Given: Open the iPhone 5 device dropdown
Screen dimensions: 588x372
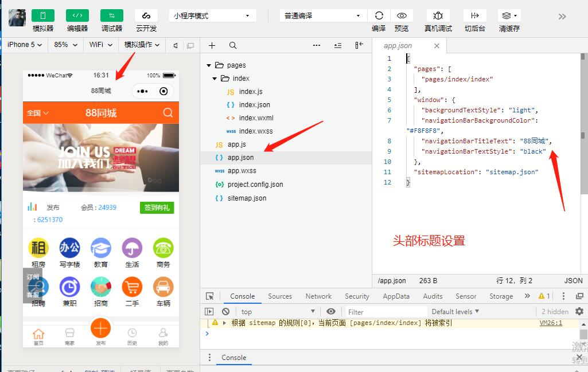Looking at the screenshot, I should 24,45.
